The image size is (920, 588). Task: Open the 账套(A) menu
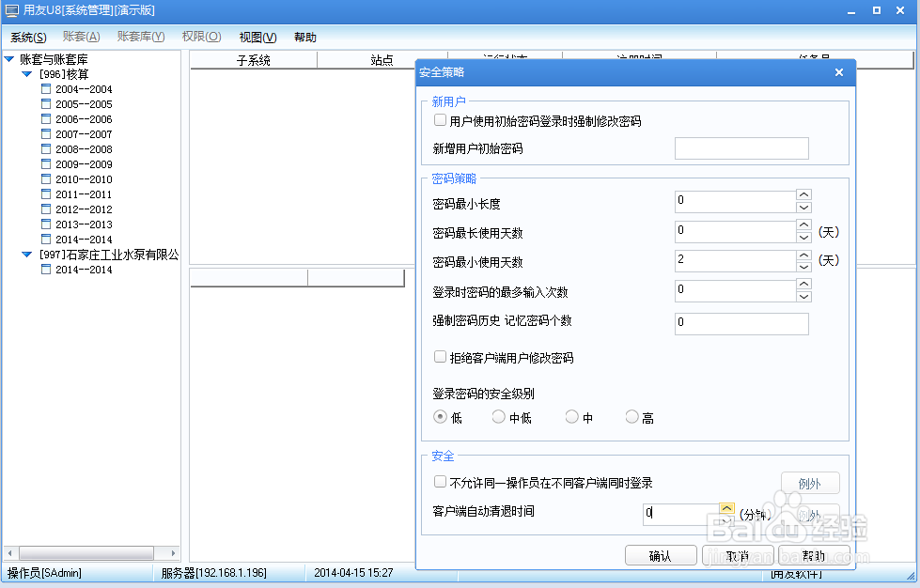click(81, 37)
